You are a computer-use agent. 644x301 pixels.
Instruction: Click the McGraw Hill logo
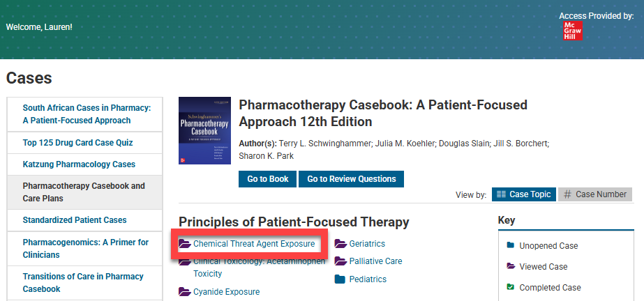pos(573,30)
